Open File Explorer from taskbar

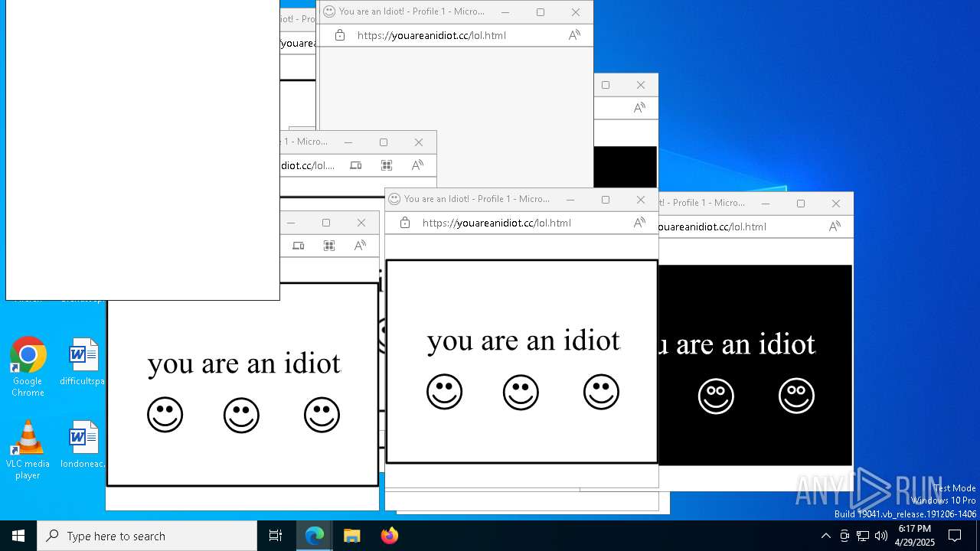(x=352, y=536)
